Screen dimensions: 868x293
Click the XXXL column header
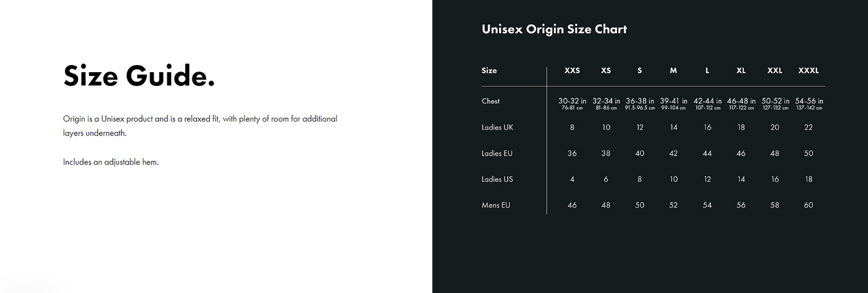[809, 70]
